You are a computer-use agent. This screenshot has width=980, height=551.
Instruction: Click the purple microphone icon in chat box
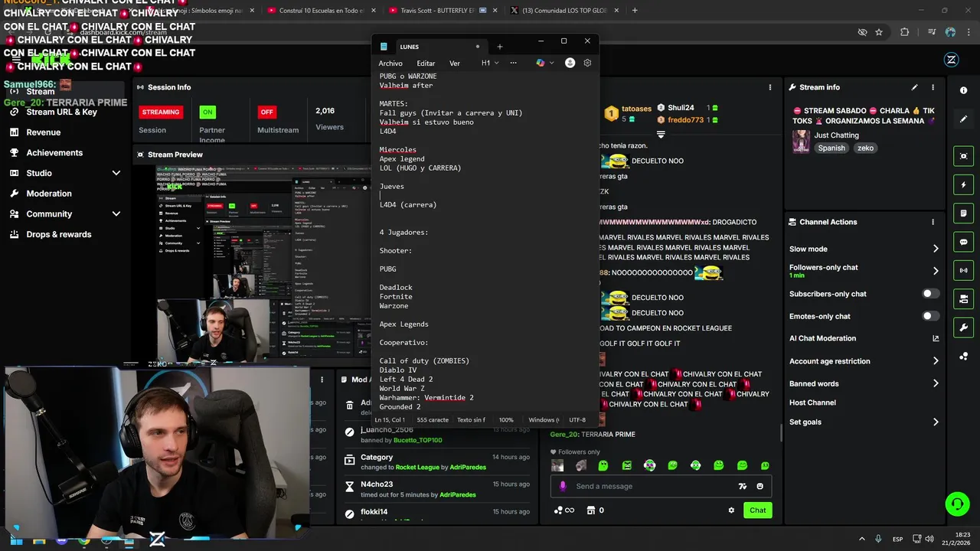point(563,486)
